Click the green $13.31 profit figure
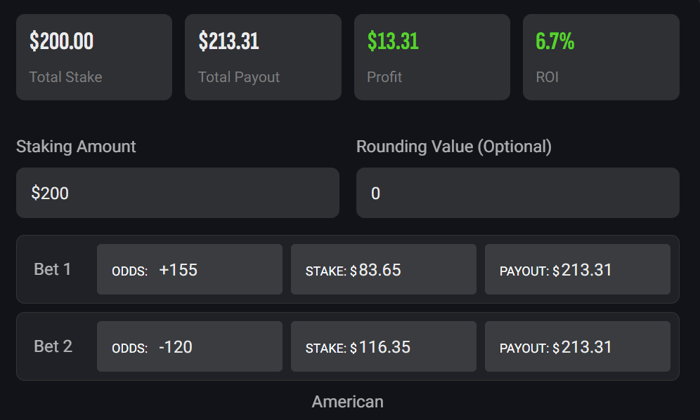Viewport: 700px width, 420px height. point(393,42)
